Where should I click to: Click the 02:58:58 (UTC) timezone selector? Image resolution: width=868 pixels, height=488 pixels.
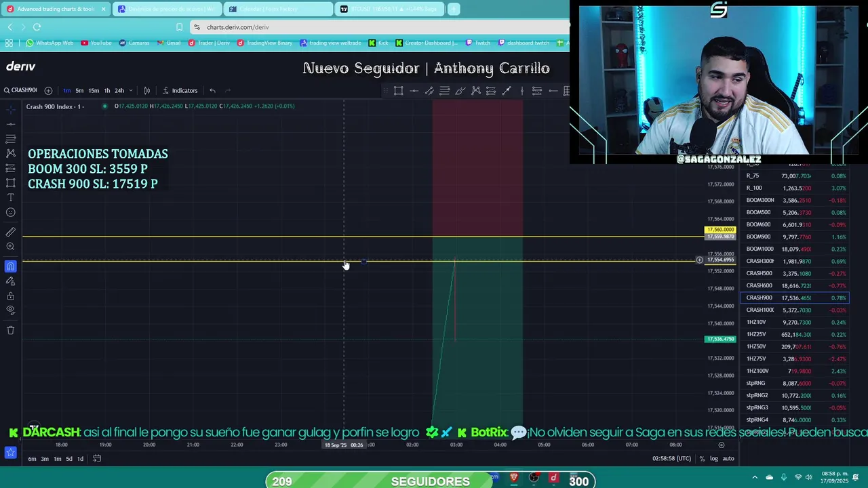click(671, 459)
